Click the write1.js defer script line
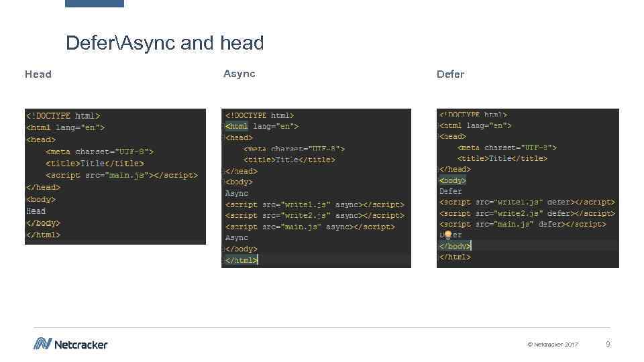 (527, 202)
